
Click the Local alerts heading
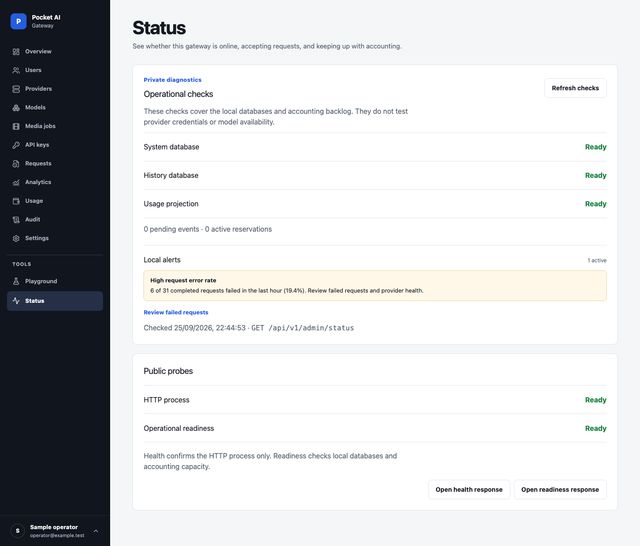click(x=162, y=260)
